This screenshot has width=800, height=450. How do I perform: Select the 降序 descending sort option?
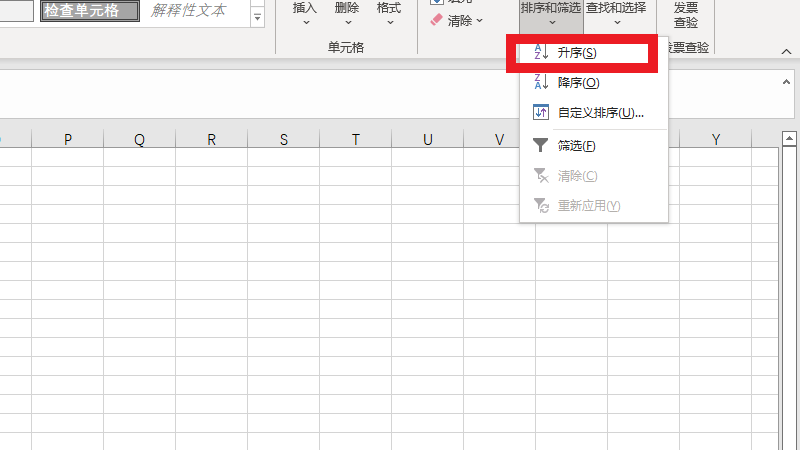coord(577,83)
